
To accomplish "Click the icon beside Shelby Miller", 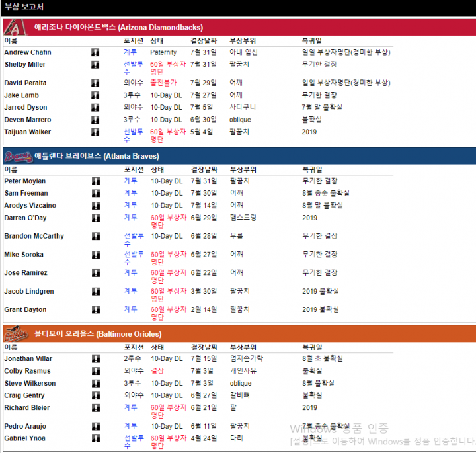I will (95, 65).
